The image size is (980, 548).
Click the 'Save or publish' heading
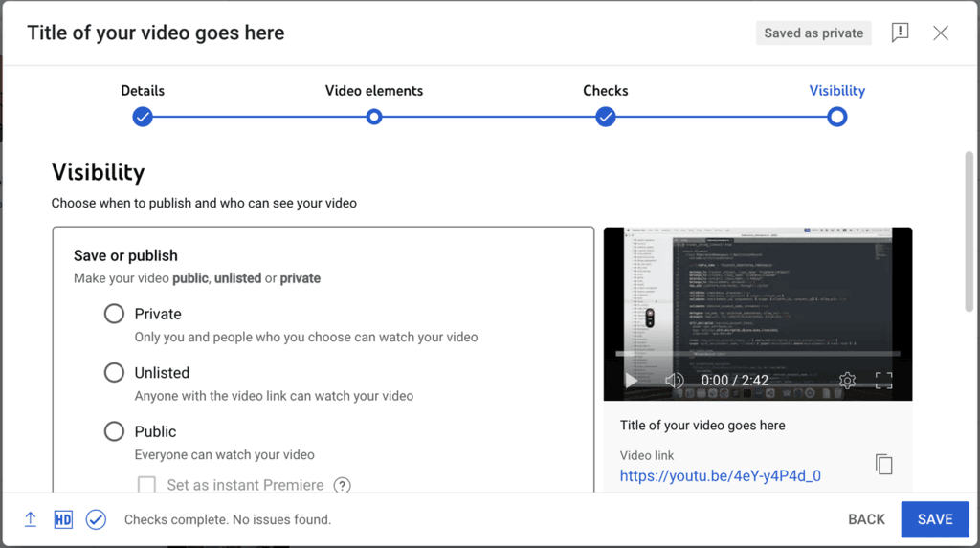(125, 255)
